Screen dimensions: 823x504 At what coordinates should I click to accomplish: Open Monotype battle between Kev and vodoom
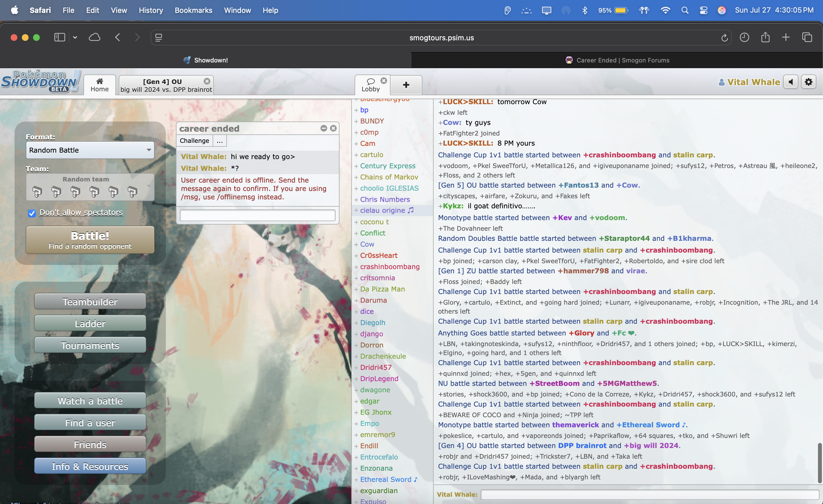pyautogui.click(x=533, y=218)
